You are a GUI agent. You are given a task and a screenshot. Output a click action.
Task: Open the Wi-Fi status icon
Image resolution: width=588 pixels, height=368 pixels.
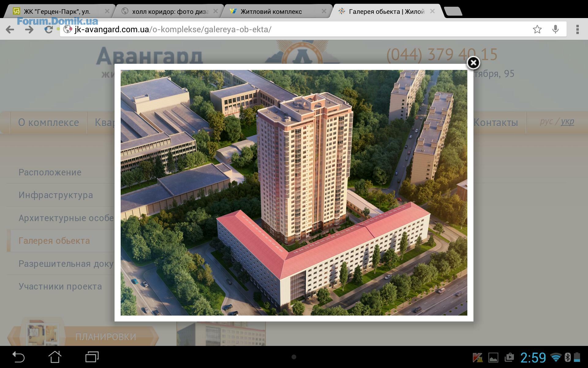click(x=556, y=357)
